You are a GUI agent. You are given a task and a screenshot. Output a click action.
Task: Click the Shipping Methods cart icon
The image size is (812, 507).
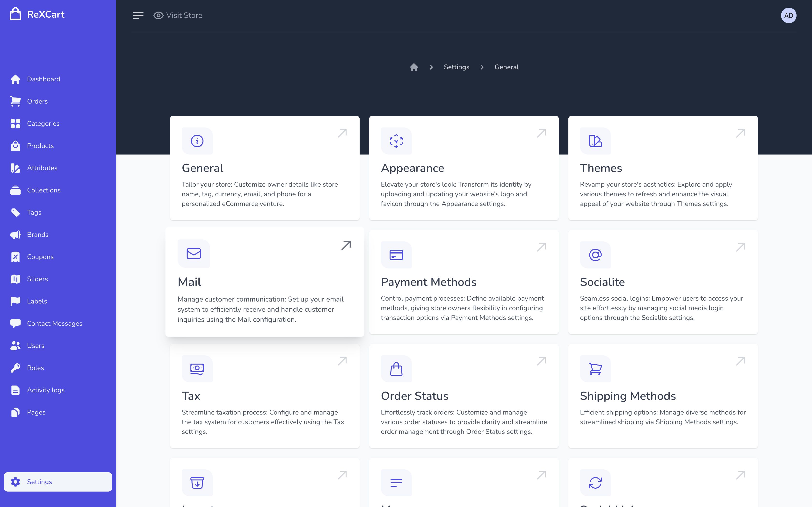tap(595, 369)
